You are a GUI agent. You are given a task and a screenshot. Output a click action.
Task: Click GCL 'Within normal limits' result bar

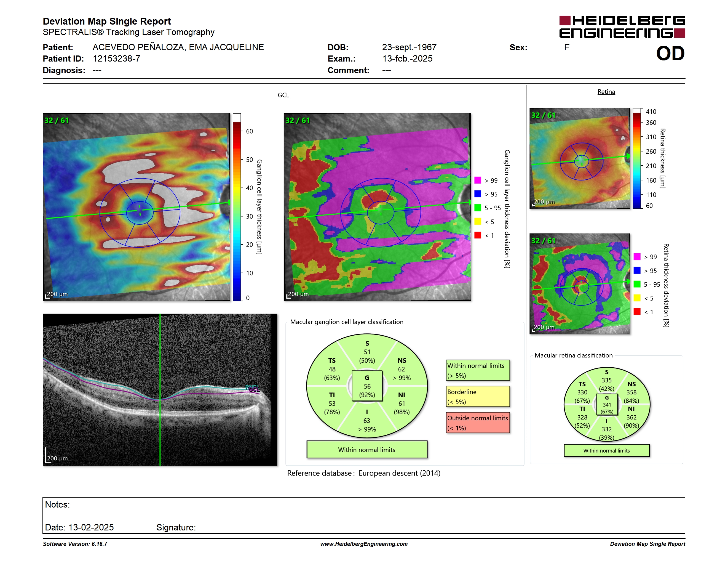point(367,450)
